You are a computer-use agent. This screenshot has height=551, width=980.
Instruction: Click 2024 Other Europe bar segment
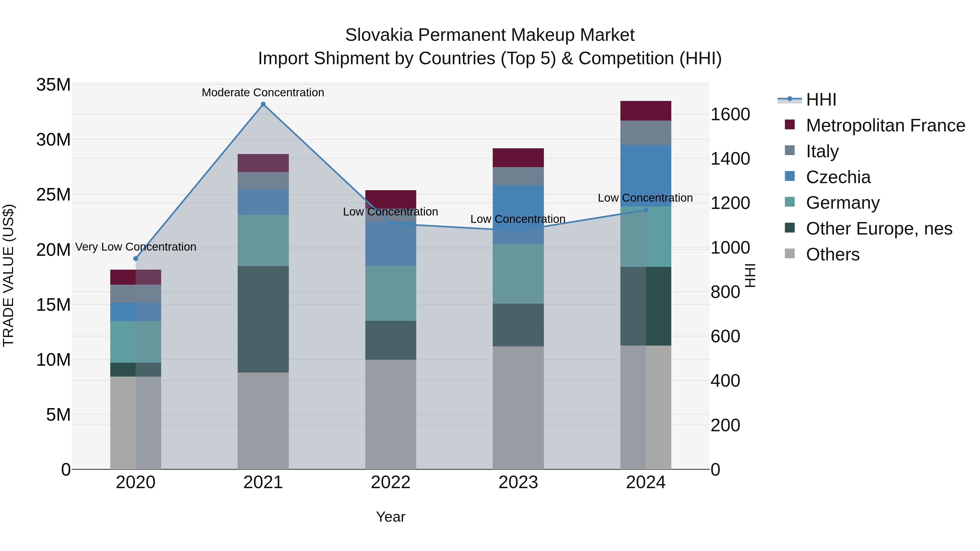646,306
